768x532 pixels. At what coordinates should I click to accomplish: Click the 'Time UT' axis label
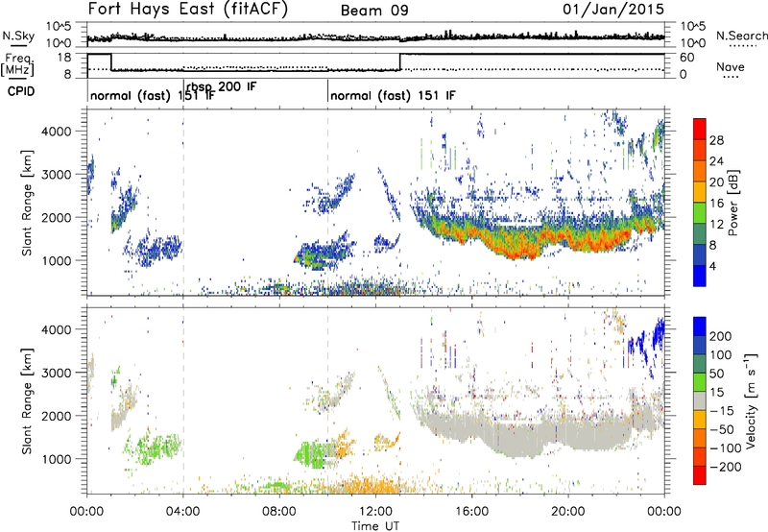coord(375,526)
